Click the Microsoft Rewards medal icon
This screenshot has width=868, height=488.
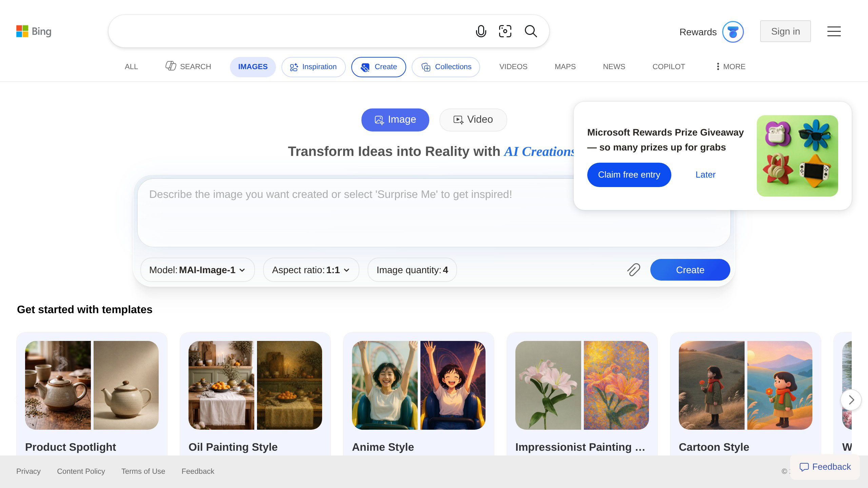pyautogui.click(x=732, y=31)
